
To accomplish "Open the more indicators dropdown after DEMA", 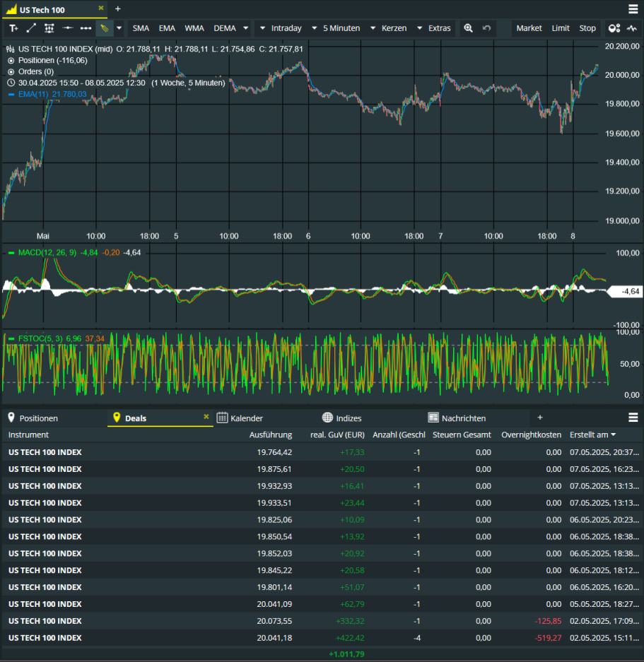I will tap(245, 28).
